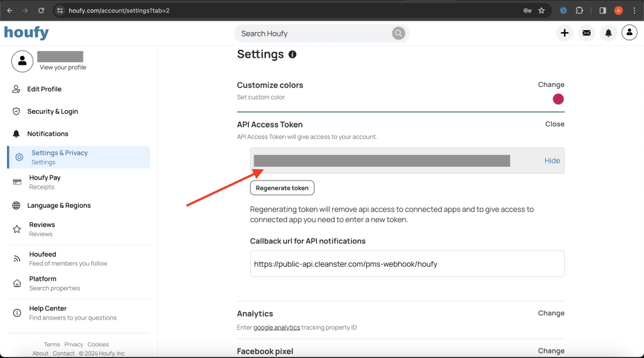The height and width of the screenshot is (358, 644).
Task: Click Regenerate token button
Action: (x=282, y=188)
